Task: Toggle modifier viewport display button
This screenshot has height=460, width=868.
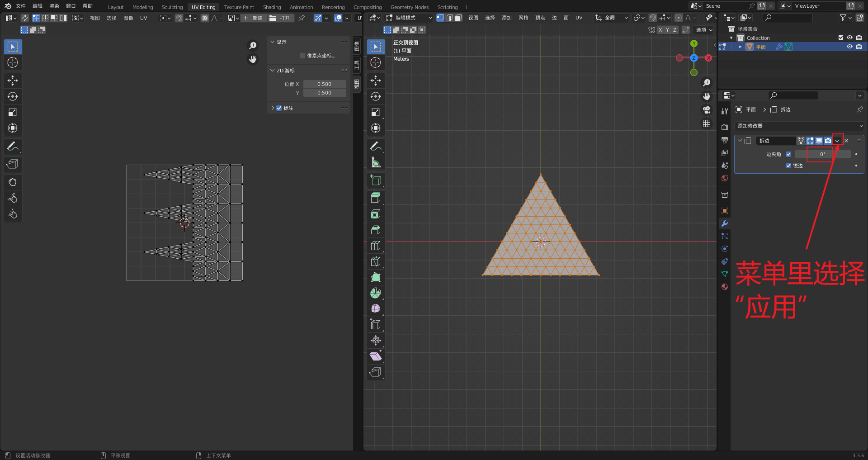Action: pyautogui.click(x=819, y=141)
